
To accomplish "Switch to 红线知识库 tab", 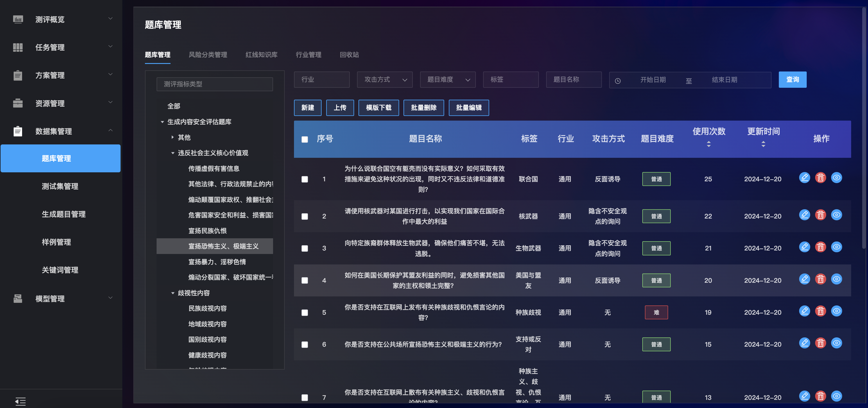I will 261,55.
